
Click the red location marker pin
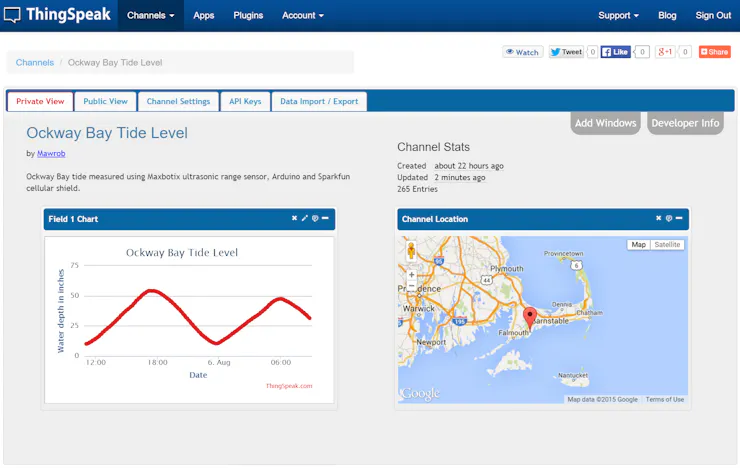[530, 317]
